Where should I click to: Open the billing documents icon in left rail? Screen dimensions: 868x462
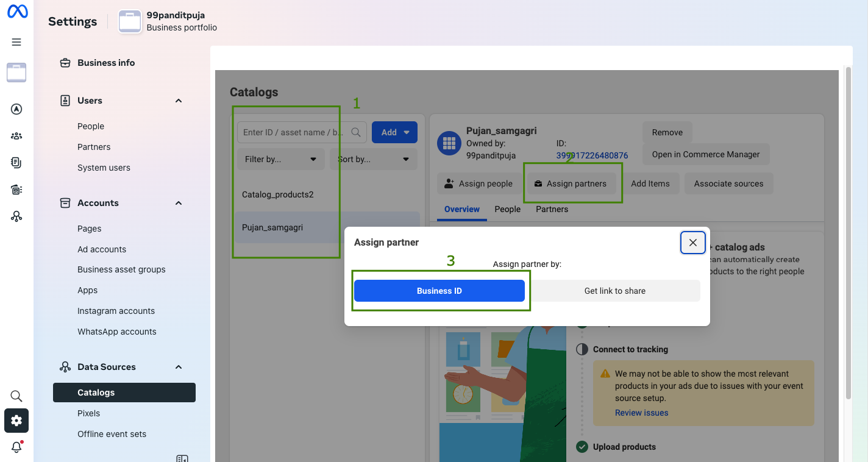point(16,163)
